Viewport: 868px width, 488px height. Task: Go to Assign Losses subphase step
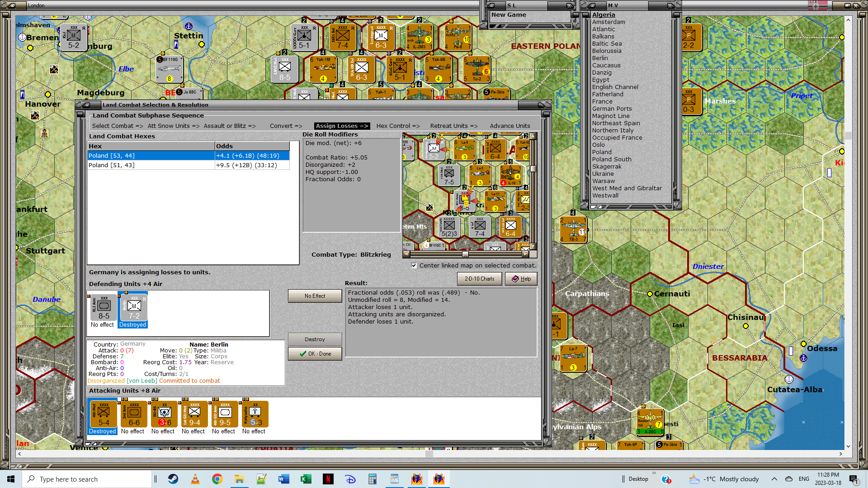click(342, 126)
